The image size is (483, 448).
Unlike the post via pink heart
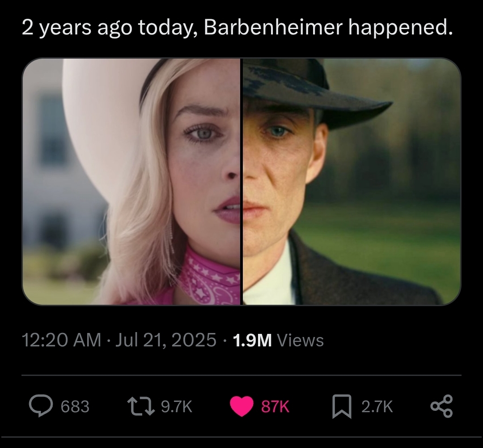point(242,406)
